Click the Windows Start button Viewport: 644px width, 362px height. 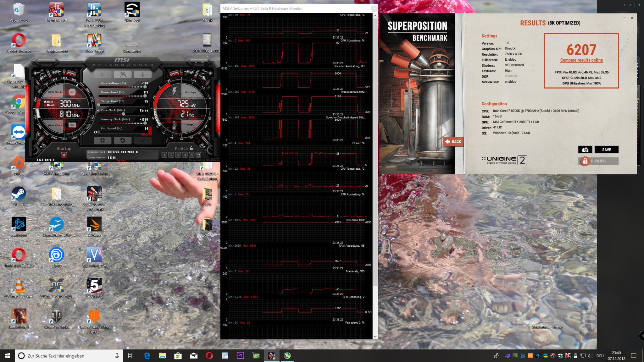click(8, 356)
